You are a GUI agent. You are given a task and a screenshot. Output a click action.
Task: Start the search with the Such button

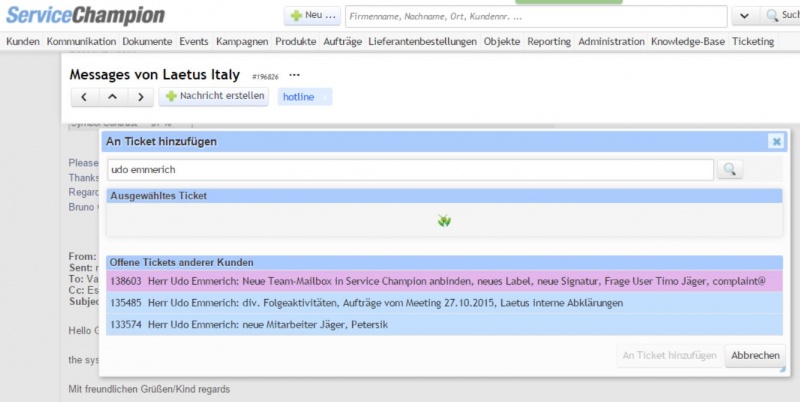pyautogui.click(x=781, y=16)
